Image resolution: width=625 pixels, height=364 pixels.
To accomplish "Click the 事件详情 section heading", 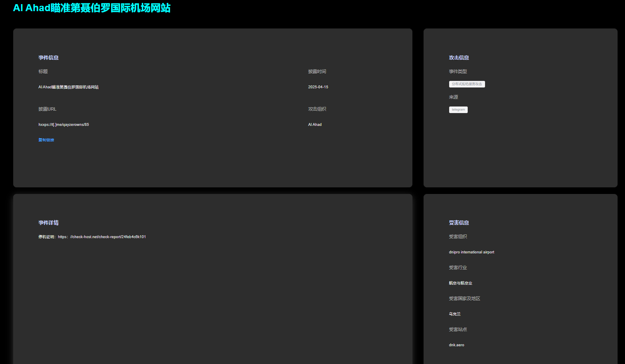I will [x=49, y=223].
